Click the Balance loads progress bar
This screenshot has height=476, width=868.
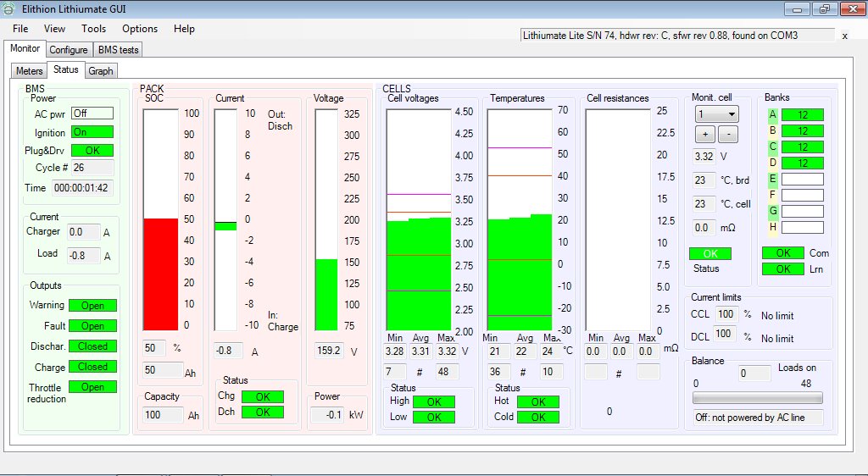(757, 398)
